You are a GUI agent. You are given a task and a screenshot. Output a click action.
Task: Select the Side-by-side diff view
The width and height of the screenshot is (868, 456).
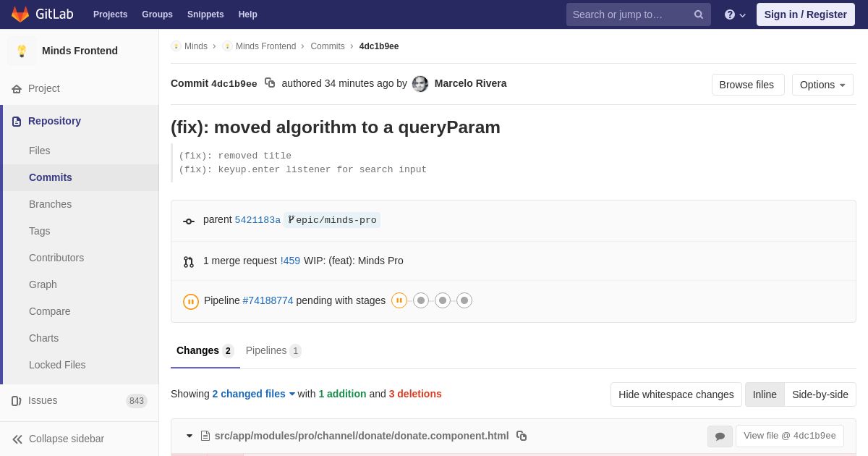pos(820,394)
